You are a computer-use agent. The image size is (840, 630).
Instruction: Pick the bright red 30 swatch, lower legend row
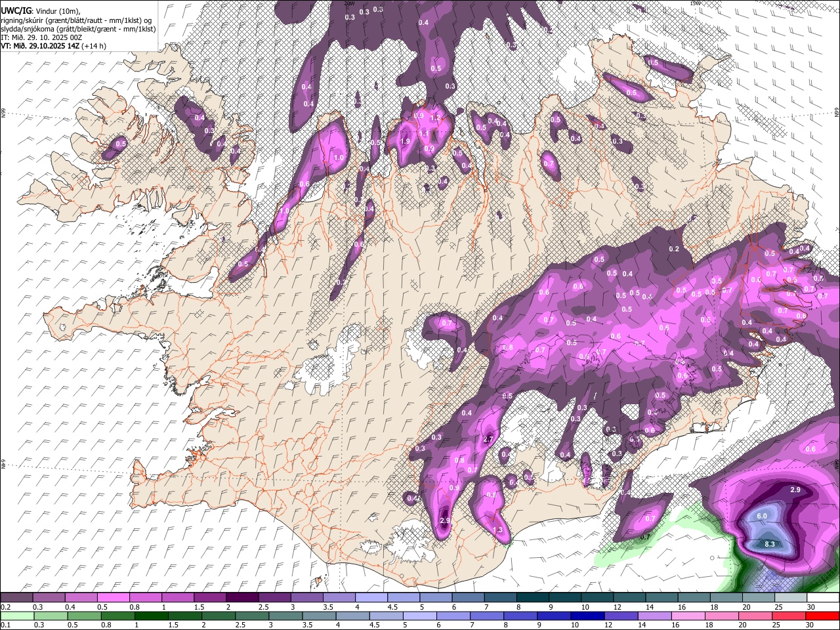tap(822, 616)
